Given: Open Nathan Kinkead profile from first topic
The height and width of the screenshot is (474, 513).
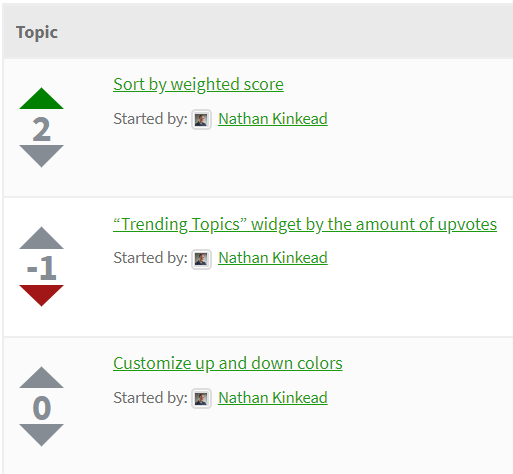Looking at the screenshot, I should (273, 119).
